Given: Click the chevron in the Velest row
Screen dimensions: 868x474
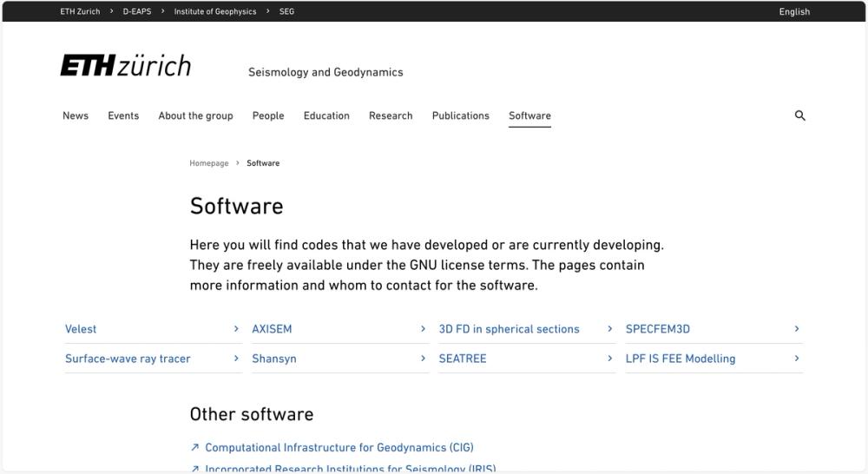Looking at the screenshot, I should click(236, 329).
